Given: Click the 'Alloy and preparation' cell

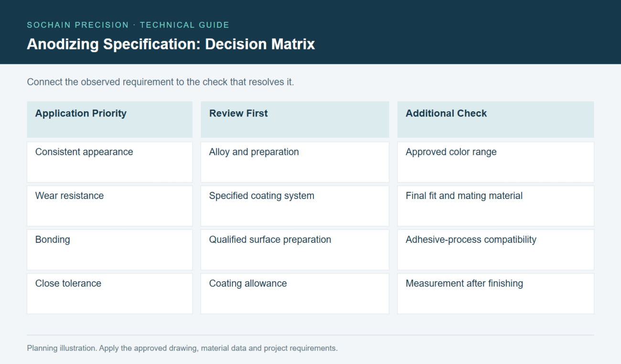Looking at the screenshot, I should tap(295, 162).
